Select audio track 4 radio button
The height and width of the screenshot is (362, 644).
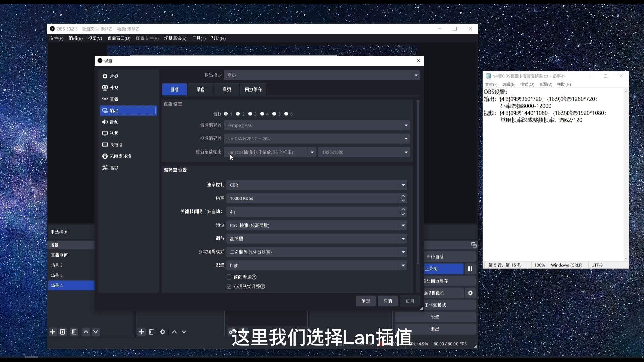262,114
